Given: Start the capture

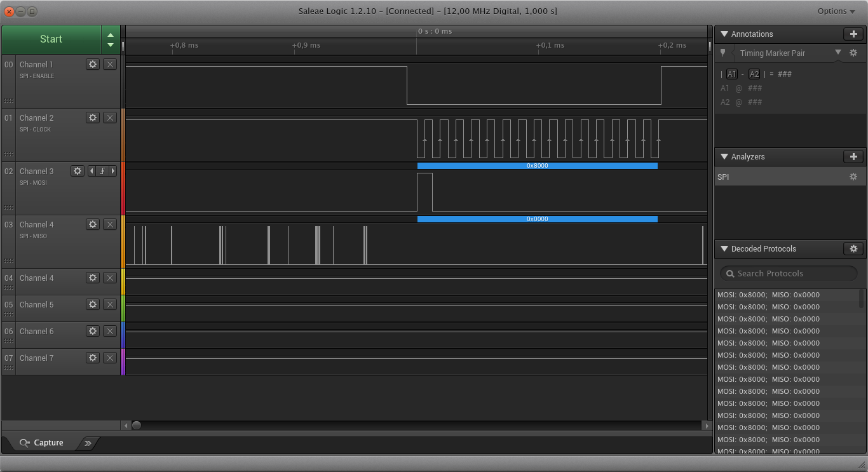Looking at the screenshot, I should pyautogui.click(x=51, y=39).
